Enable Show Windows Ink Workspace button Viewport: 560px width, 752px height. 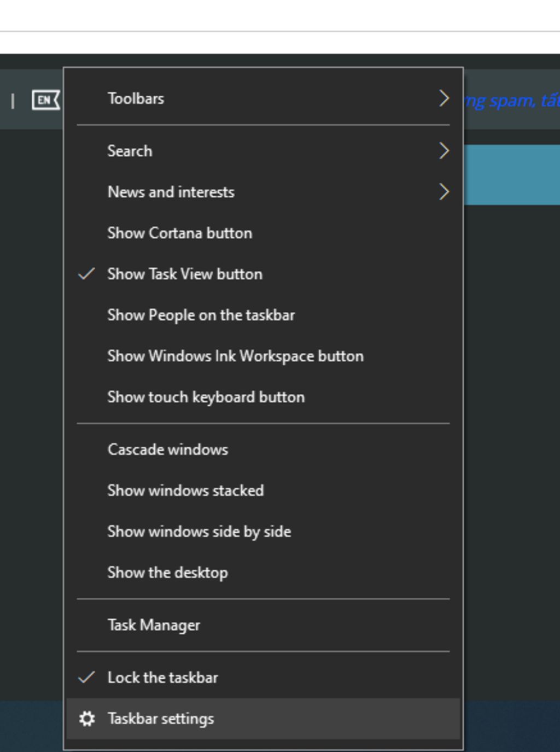[x=263, y=356]
